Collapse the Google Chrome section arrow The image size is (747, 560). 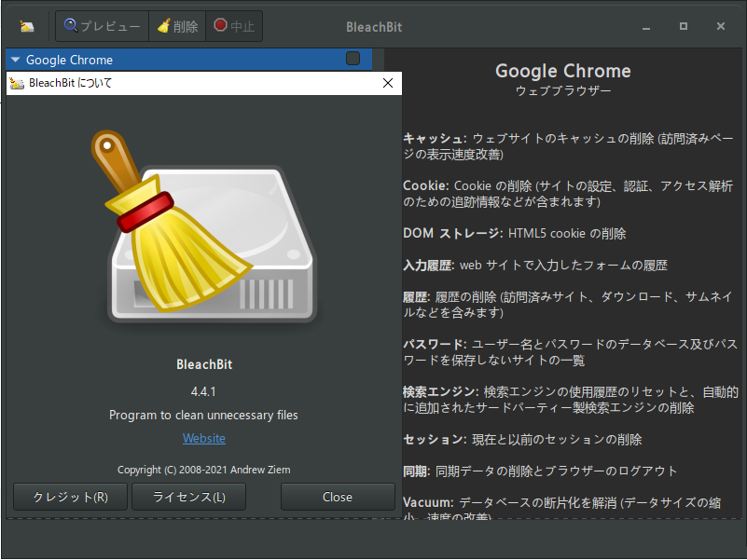click(15, 59)
